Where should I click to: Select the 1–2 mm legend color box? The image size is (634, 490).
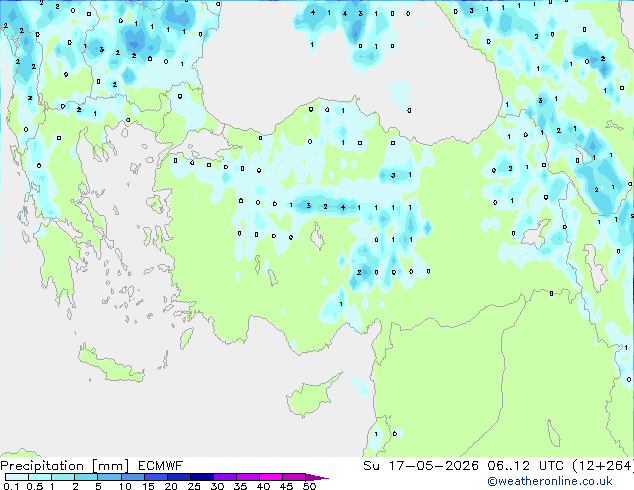point(63,477)
